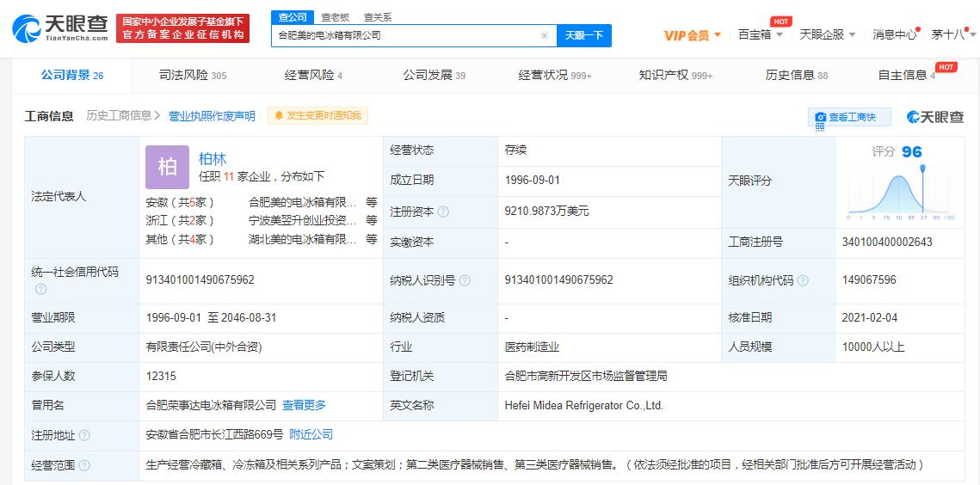Open the 消息中心 link

(x=894, y=34)
